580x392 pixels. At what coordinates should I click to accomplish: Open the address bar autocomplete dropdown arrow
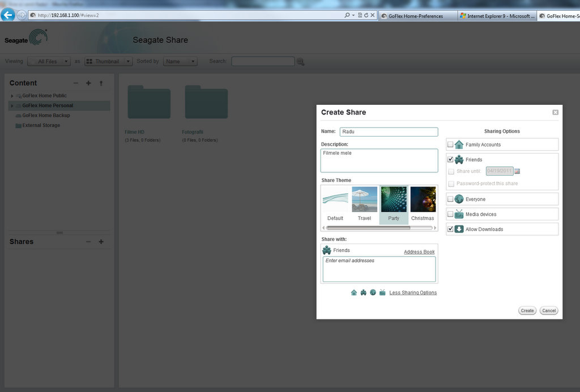[353, 15]
